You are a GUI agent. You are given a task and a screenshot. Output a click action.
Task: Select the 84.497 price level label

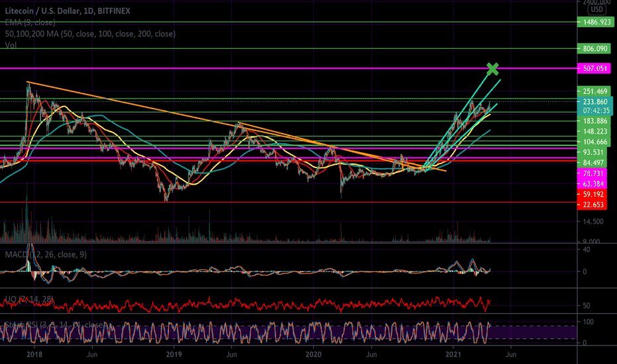[x=592, y=163]
